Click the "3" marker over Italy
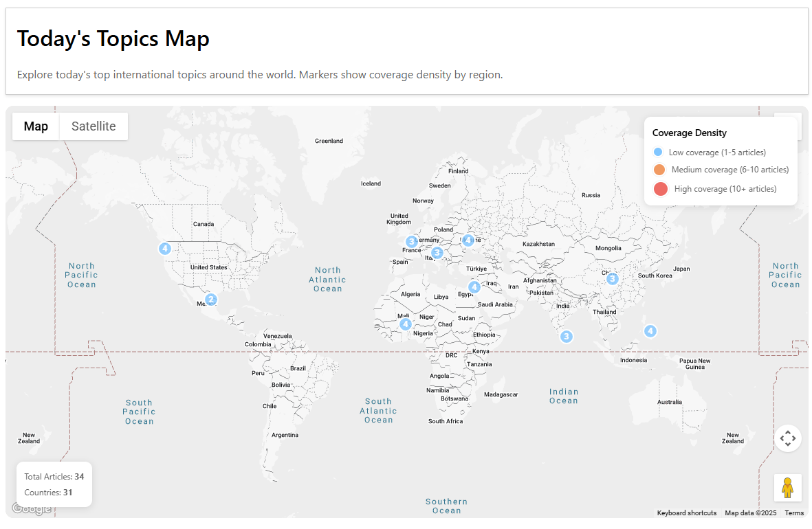 click(437, 253)
